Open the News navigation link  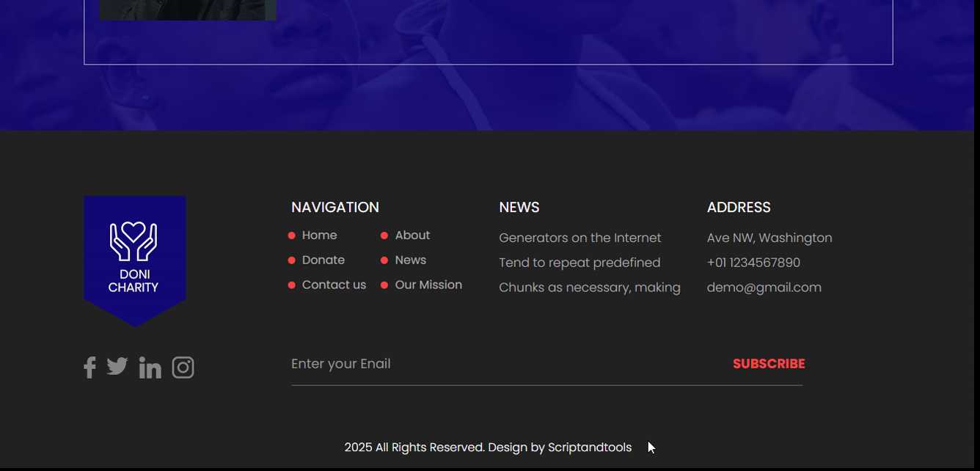pos(411,260)
